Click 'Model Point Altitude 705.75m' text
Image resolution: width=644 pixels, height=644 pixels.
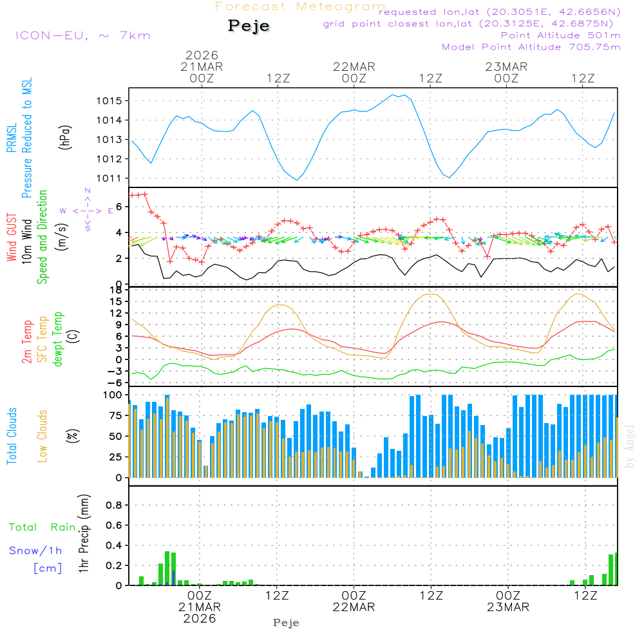pyautogui.click(x=531, y=47)
